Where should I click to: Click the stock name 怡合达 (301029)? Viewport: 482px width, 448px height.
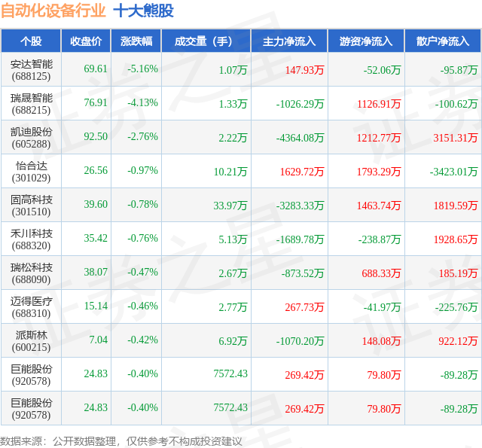(32, 172)
